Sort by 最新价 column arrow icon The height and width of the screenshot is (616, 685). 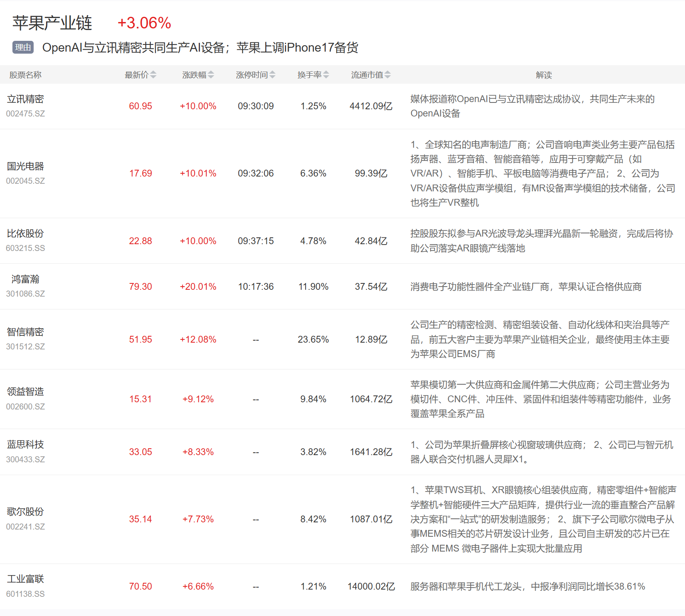click(x=153, y=75)
